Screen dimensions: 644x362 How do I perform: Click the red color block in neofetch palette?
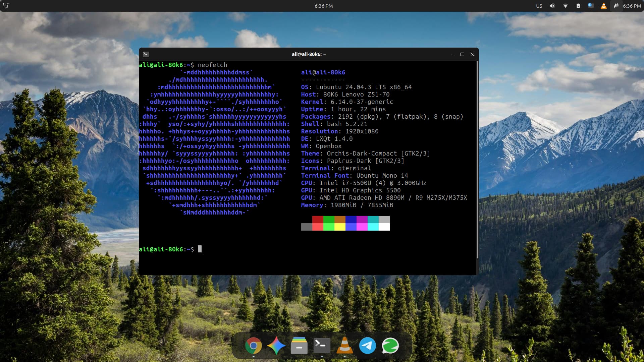tap(317, 220)
